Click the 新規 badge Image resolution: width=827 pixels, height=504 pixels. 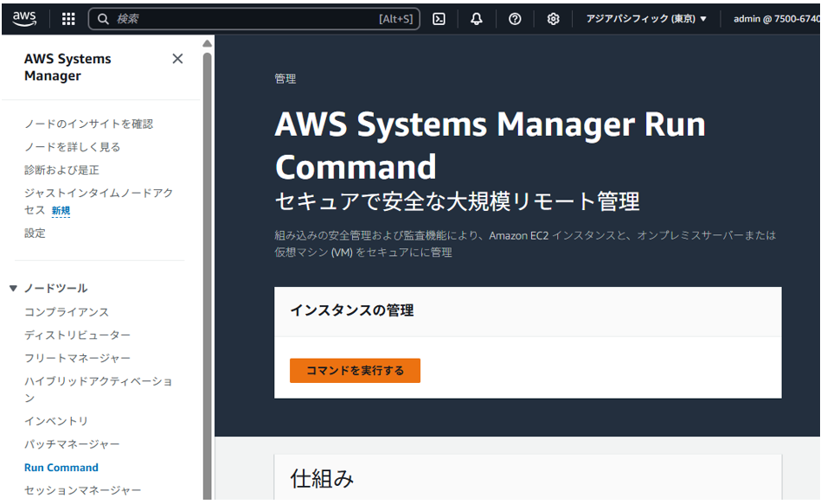tap(61, 210)
